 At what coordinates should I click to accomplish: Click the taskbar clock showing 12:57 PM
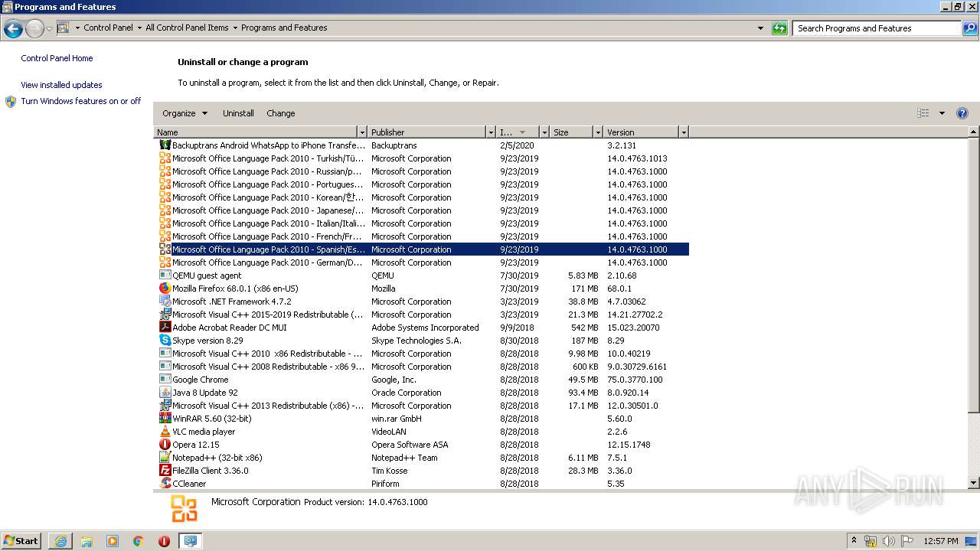pyautogui.click(x=941, y=541)
